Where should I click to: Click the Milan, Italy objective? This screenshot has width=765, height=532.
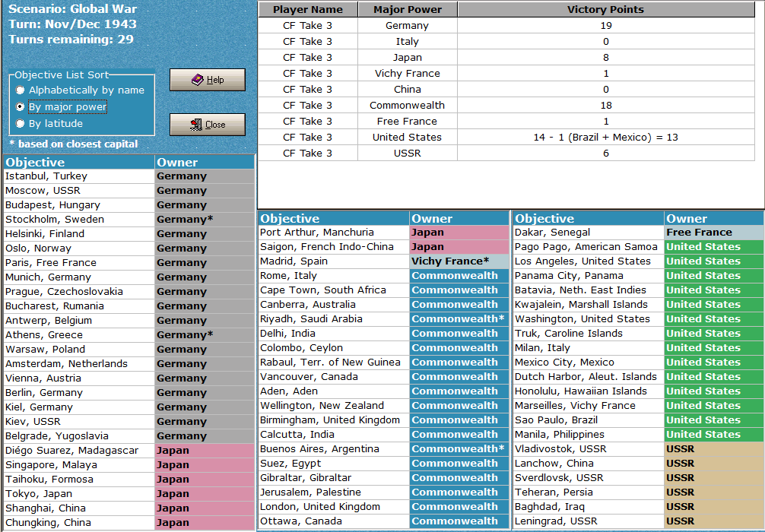(589, 348)
